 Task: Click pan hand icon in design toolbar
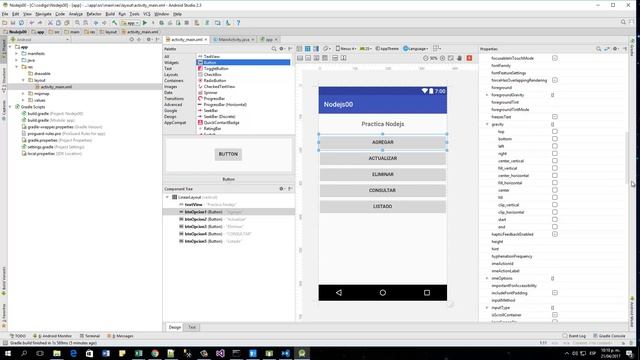460,58
